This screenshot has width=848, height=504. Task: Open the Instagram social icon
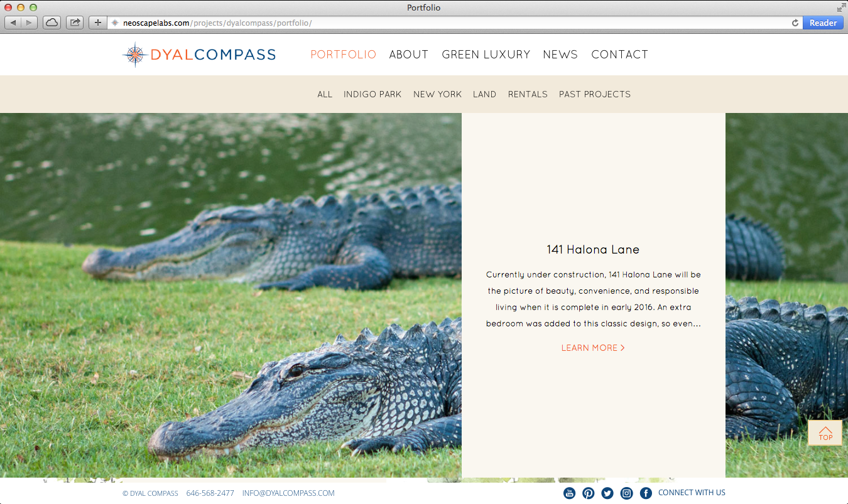pos(626,493)
